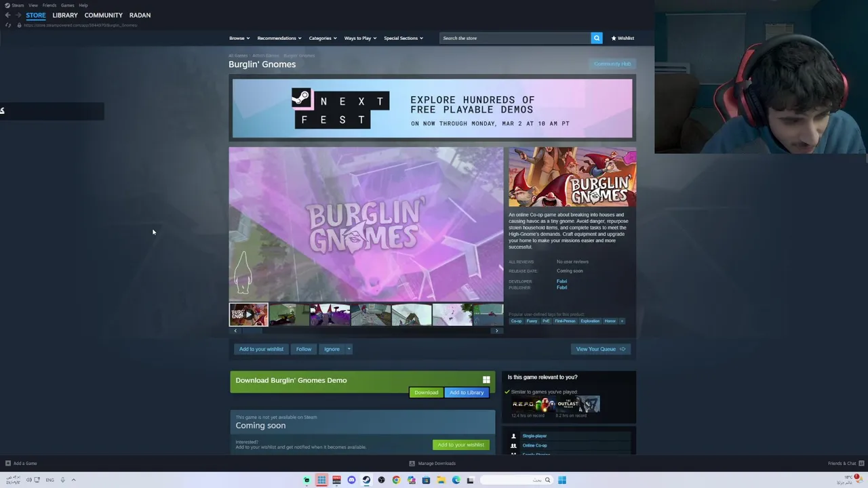This screenshot has width=868, height=488.
Task: Click Add a Game at bottom left
Action: (21, 464)
